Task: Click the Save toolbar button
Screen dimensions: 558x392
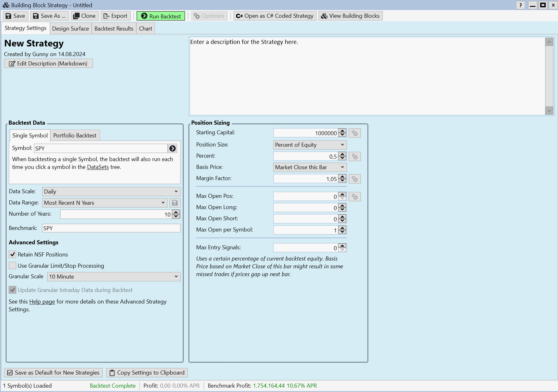Action: coord(16,16)
